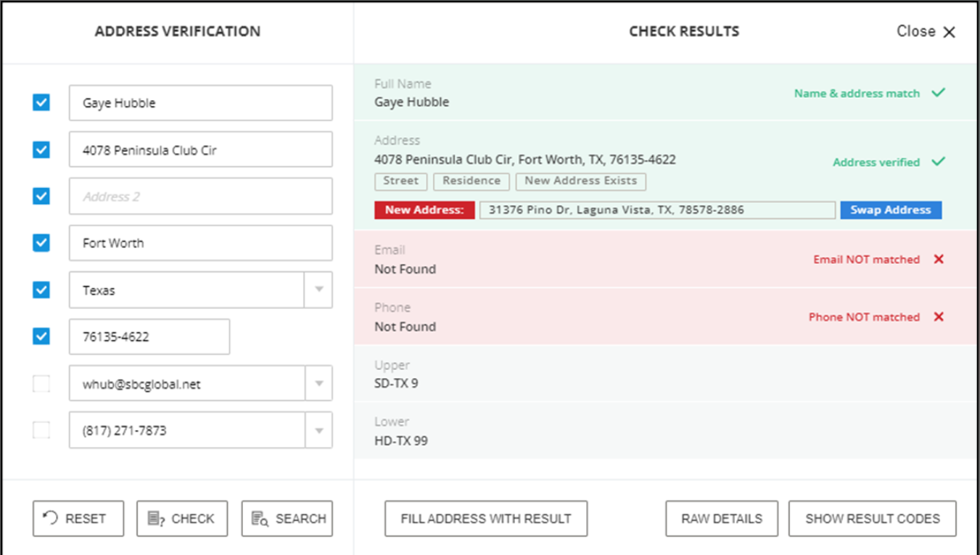
Task: Open Raw Details
Action: pos(721,519)
